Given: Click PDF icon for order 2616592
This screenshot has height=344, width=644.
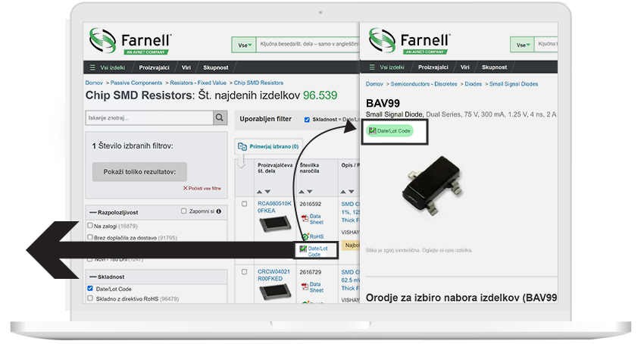Looking at the screenshot, I should [305, 218].
